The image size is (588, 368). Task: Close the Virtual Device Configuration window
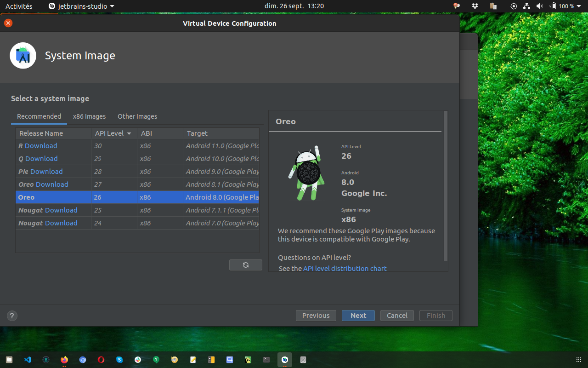[8, 23]
